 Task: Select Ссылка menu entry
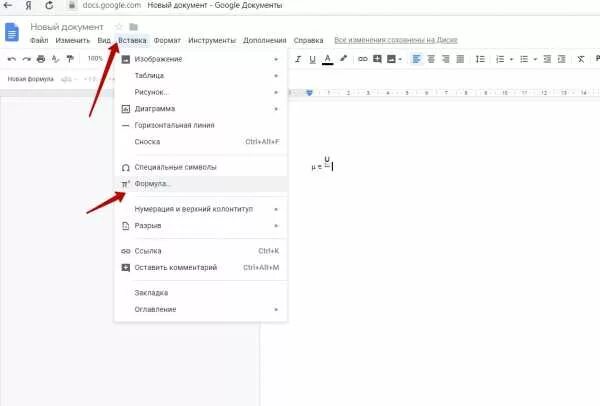point(201,251)
